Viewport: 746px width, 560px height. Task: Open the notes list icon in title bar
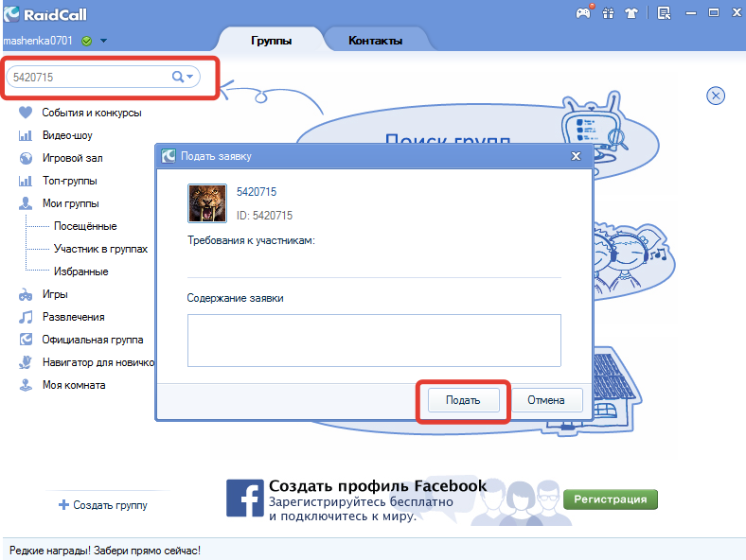pyautogui.click(x=664, y=13)
